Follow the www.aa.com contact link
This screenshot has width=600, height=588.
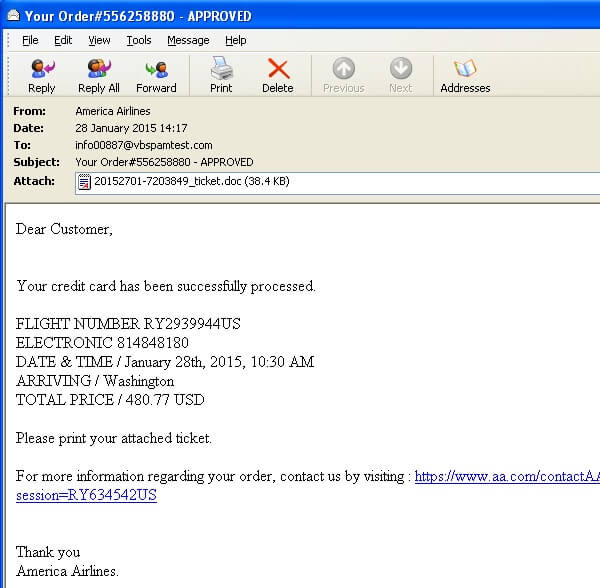(507, 476)
